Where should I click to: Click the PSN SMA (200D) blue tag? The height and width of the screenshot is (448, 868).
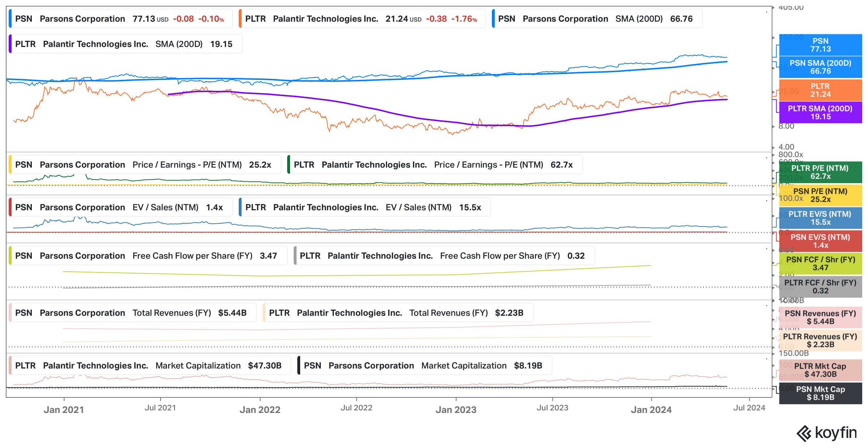pos(820,67)
